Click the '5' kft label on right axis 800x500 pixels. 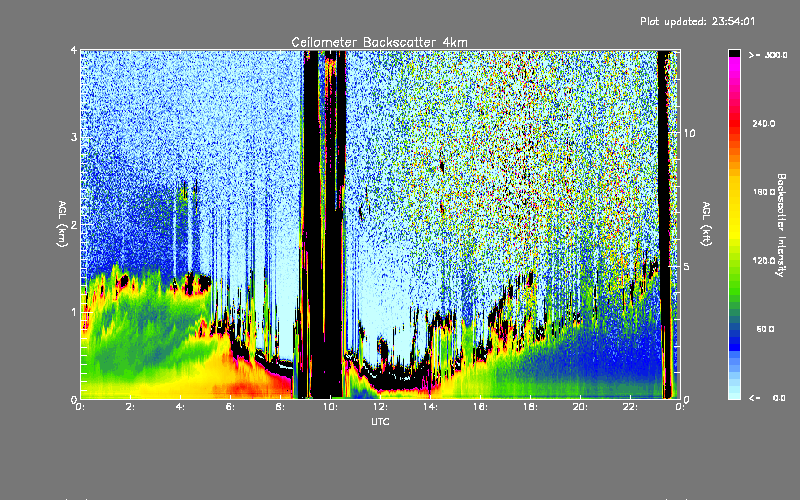[x=686, y=266]
